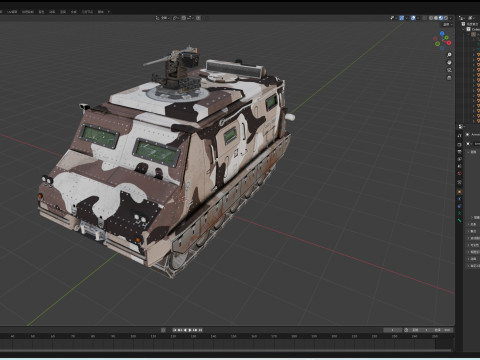Open the Scene properties tab
480x360 pixels.
point(459,166)
